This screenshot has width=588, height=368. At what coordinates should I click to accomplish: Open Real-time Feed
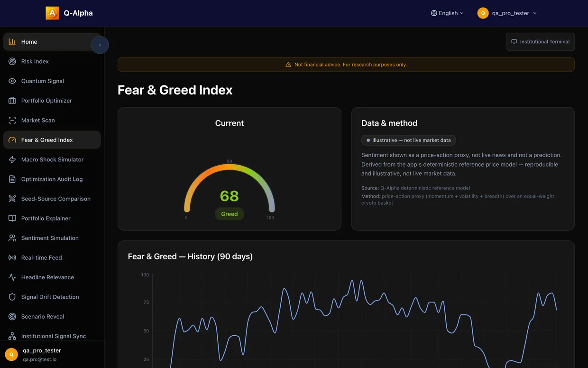(52, 258)
